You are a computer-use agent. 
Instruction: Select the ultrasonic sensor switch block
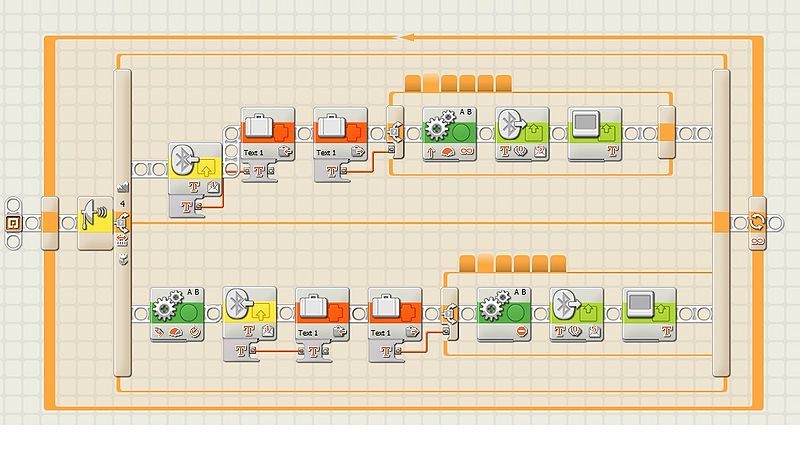95,221
